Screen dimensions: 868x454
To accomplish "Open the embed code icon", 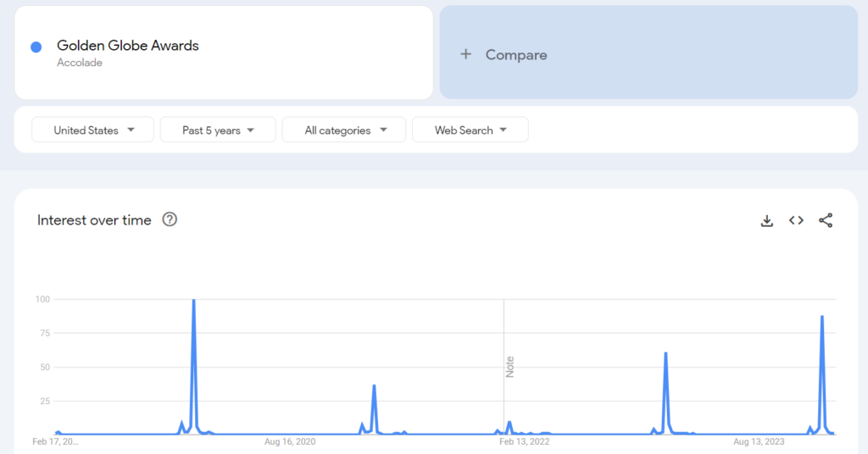I will 796,220.
